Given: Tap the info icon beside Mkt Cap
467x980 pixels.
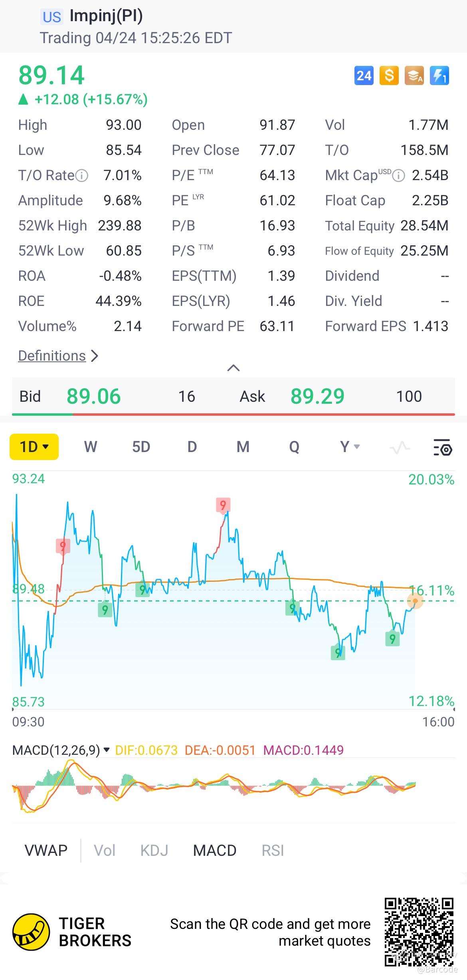Looking at the screenshot, I should [398, 175].
